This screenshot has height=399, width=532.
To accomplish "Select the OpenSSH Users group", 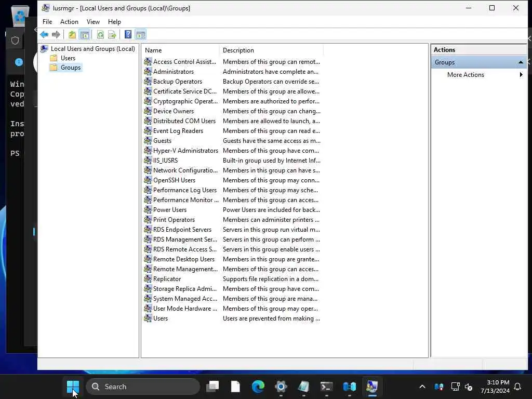I will click(x=174, y=180).
